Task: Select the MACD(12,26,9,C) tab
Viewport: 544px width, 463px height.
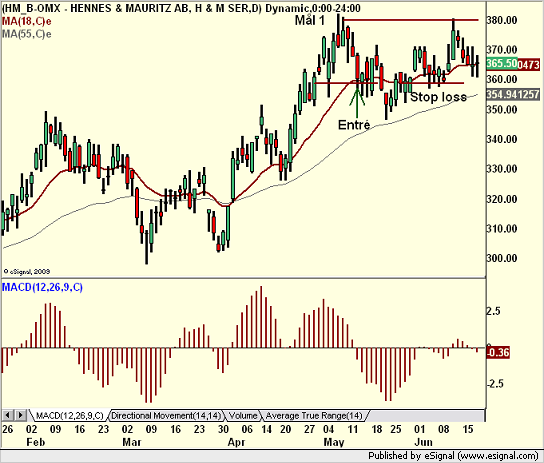Action: point(69,415)
